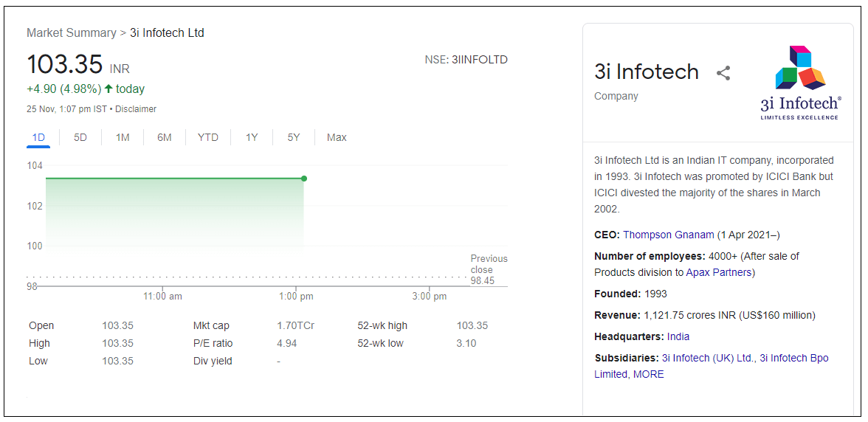The image size is (868, 422).
Task: Open the Market Summary breadcrumb link
Action: [x=71, y=33]
